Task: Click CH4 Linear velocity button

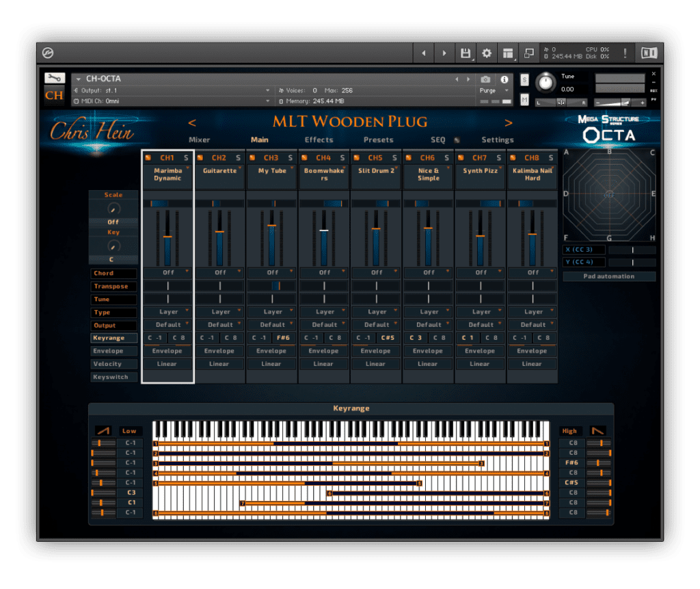Action: pos(323,364)
